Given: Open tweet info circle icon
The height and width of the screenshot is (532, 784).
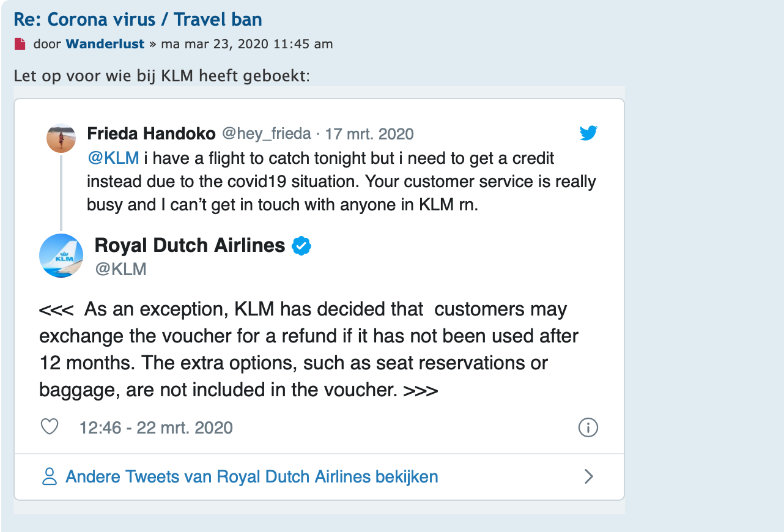Looking at the screenshot, I should click(588, 427).
